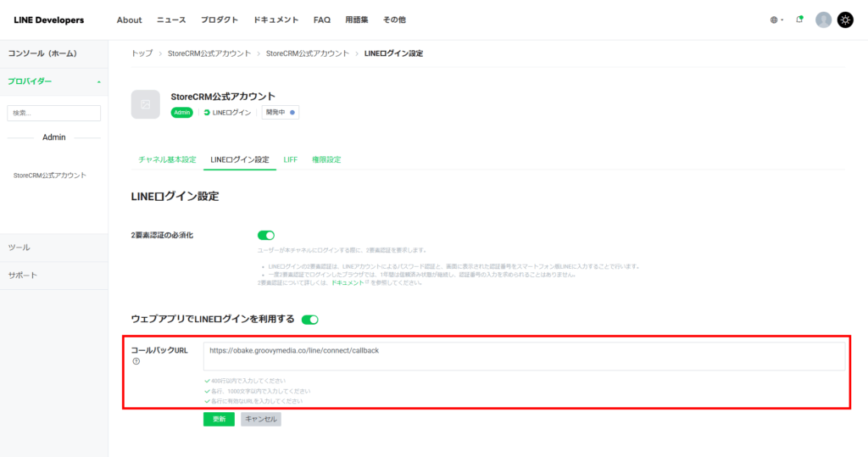Click the コールバックURL text field
Screen dimensions: 868x457
[x=523, y=356]
